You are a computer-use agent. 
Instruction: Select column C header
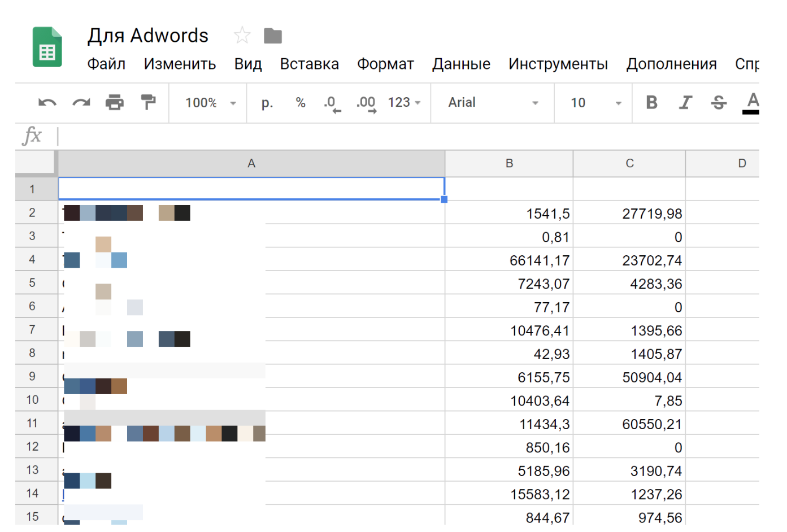click(629, 164)
